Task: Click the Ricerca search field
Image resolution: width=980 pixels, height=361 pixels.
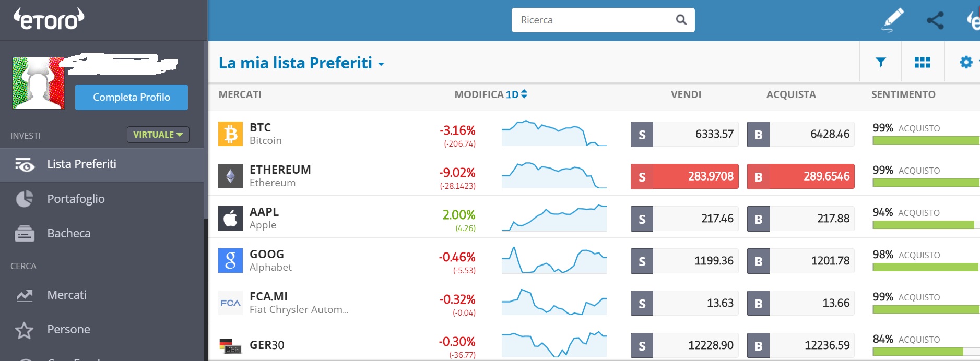Action: click(x=603, y=20)
